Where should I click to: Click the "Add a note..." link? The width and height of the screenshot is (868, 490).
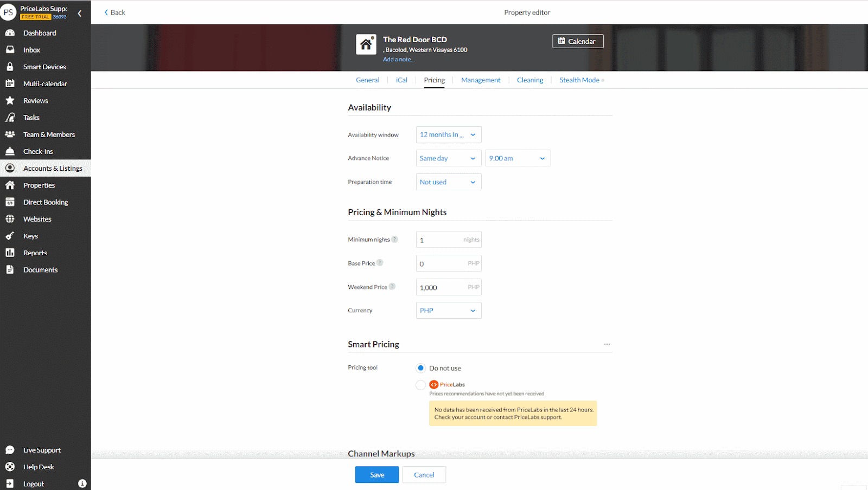399,60
